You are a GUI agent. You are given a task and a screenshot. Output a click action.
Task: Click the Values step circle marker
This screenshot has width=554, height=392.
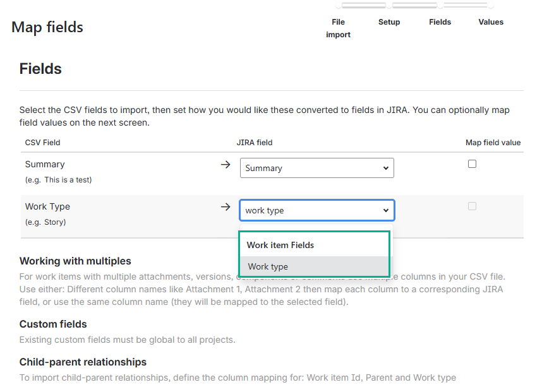[x=491, y=6]
